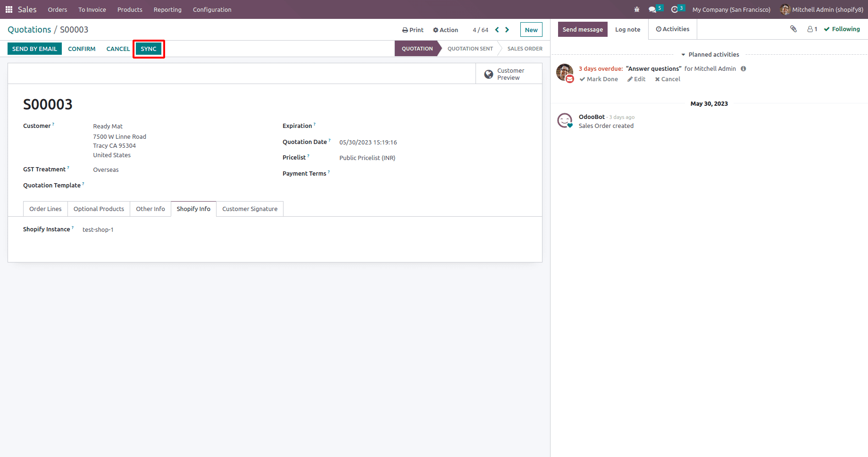The image size is (868, 457).
Task: Click Log note button
Action: click(x=627, y=29)
